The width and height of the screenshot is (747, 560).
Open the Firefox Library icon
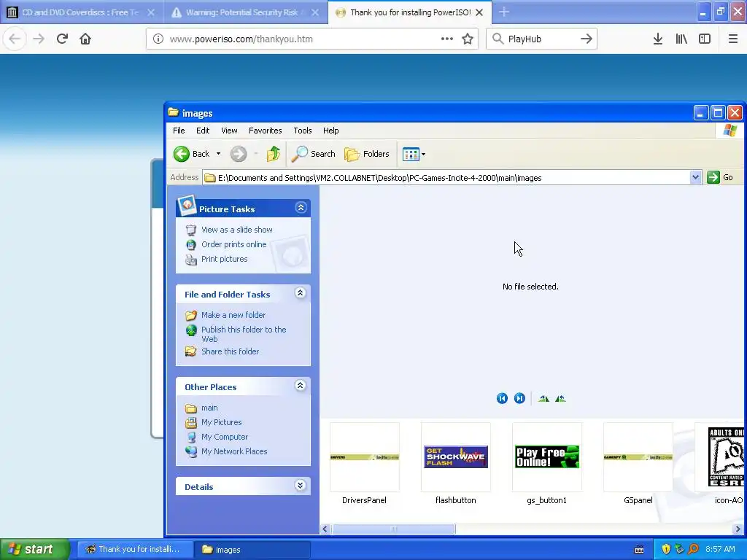click(x=681, y=39)
